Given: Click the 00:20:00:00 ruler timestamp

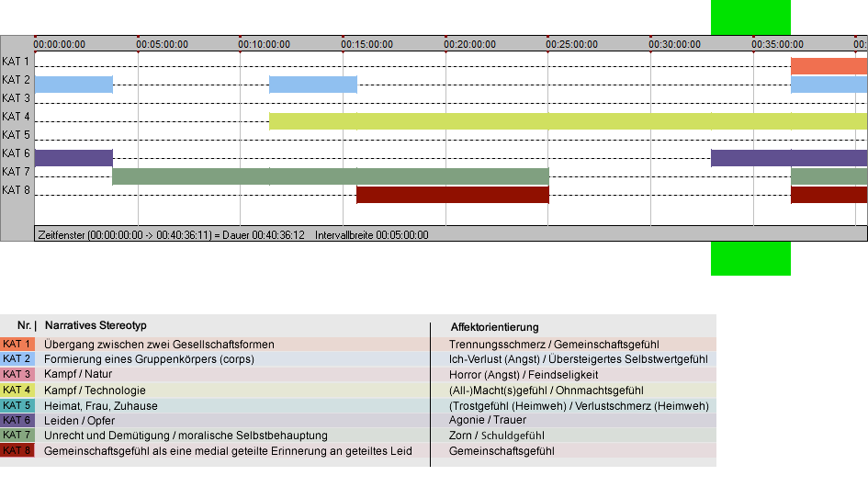Looking at the screenshot, I should (470, 44).
